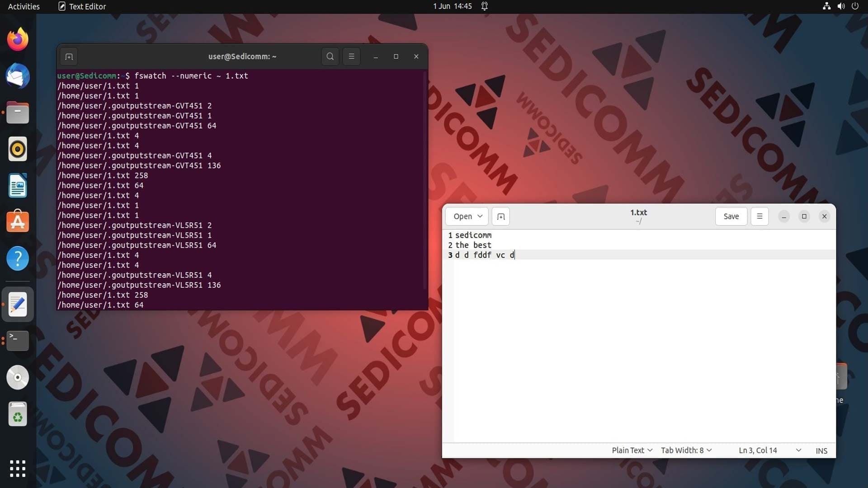Open Thunderbird mail from dock
Image resolution: width=868 pixels, height=488 pixels.
click(18, 76)
